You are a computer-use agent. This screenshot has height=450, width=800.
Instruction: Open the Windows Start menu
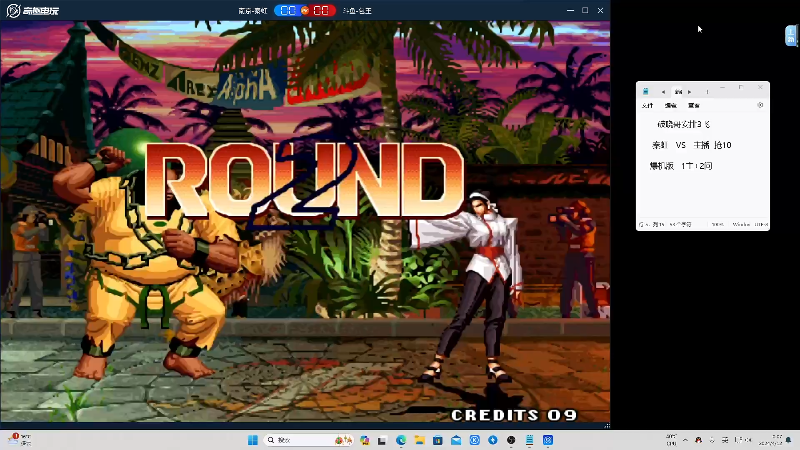(x=253, y=440)
